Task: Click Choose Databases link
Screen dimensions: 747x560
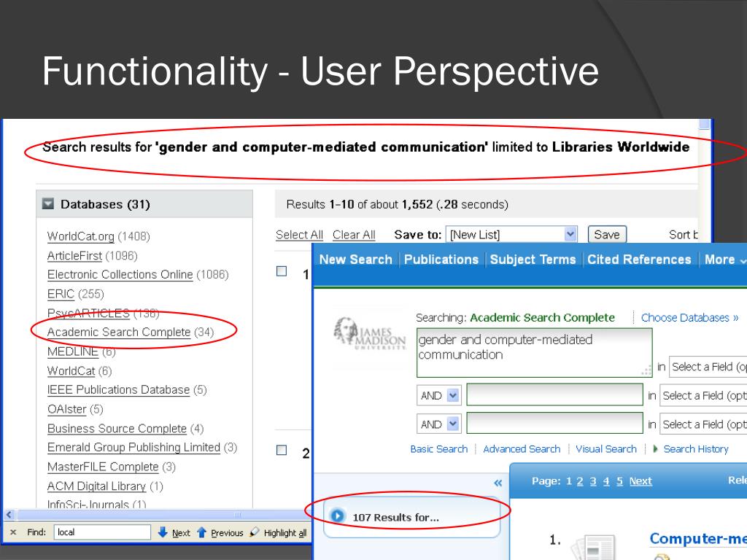Action: [689, 318]
